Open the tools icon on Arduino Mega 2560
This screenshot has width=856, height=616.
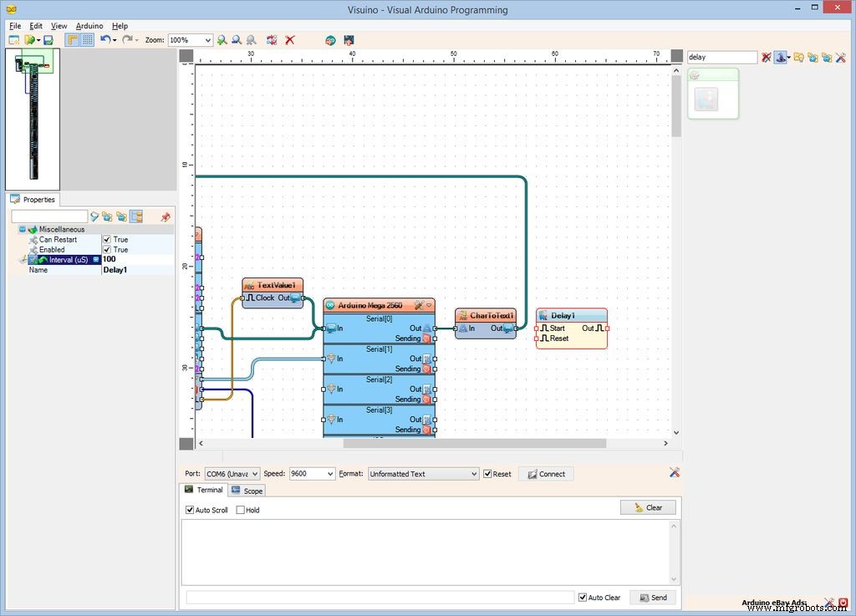(419, 306)
